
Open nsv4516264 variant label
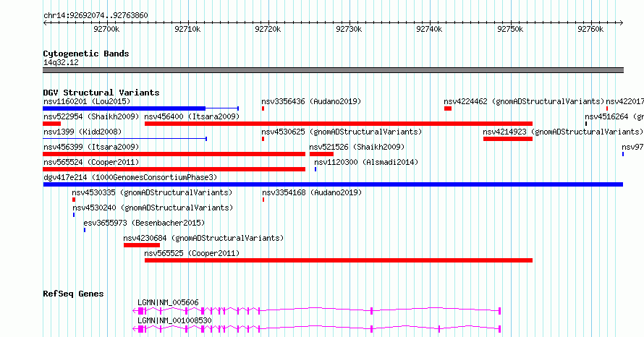pos(614,116)
